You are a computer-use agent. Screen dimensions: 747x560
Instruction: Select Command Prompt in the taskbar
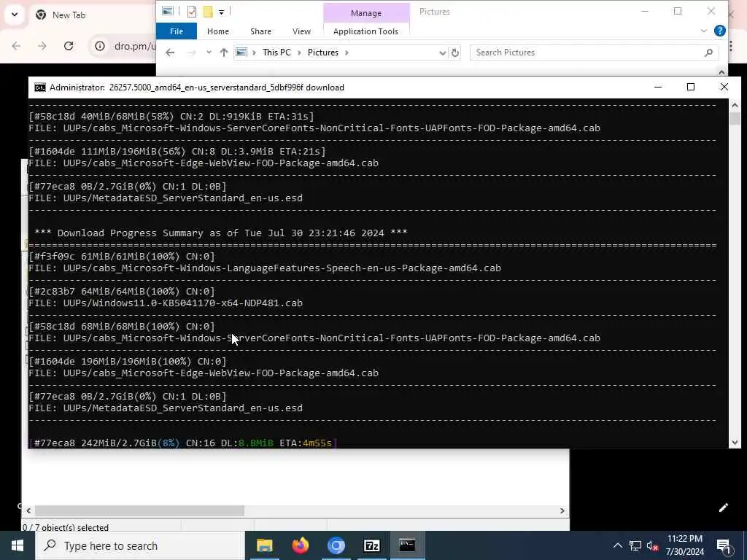[x=407, y=545]
